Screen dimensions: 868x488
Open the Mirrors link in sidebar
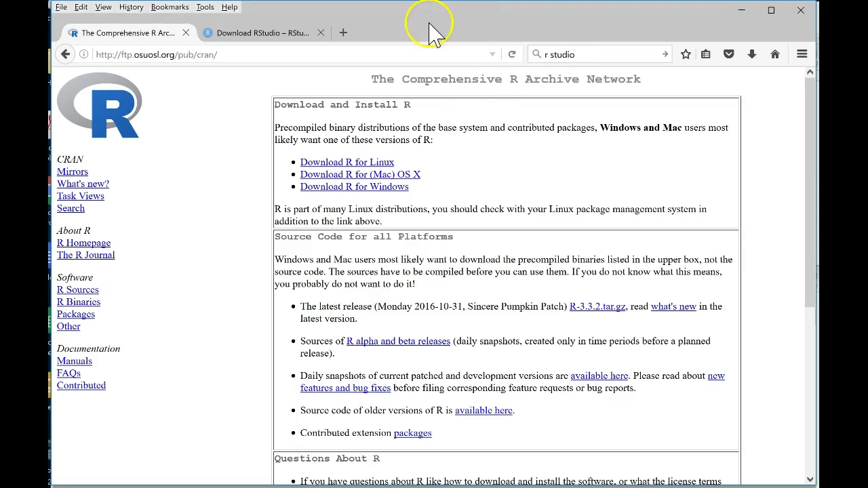pyautogui.click(x=73, y=171)
